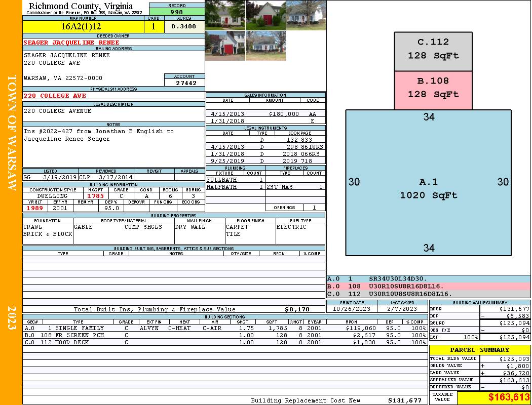532x405 pixels.
Task: Click the ELECTRIC fuel type value
Action: 291,227
